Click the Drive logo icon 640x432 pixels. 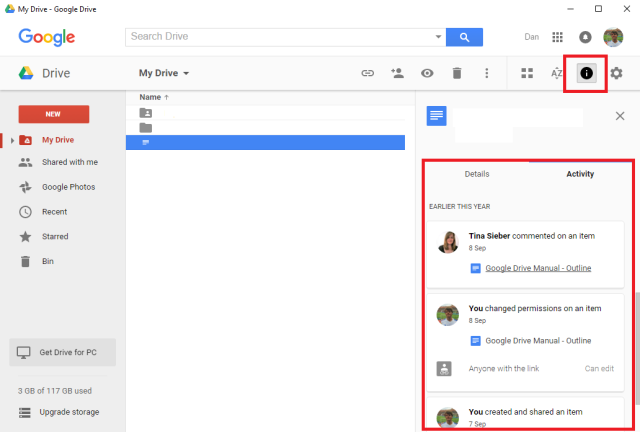click(x=26, y=73)
